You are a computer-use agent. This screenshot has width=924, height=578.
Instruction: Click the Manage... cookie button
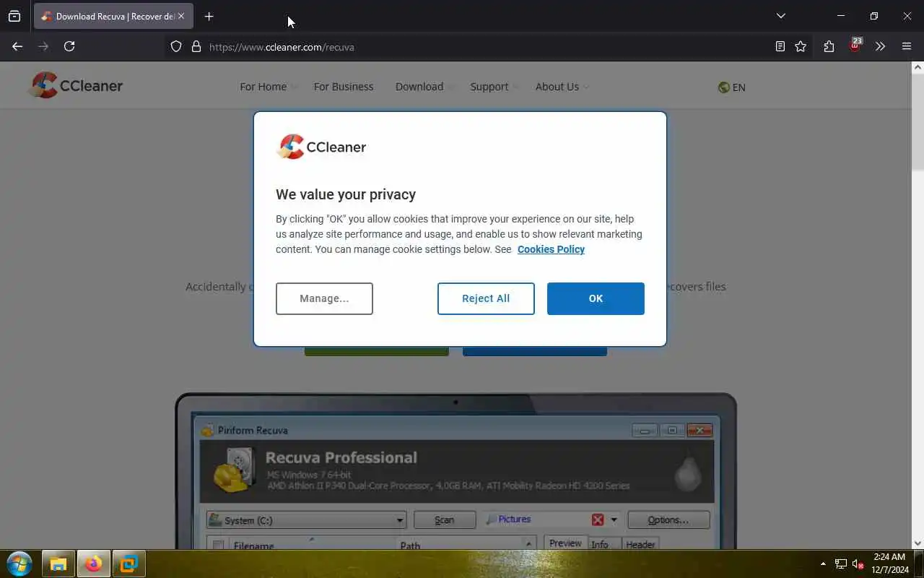[324, 298]
